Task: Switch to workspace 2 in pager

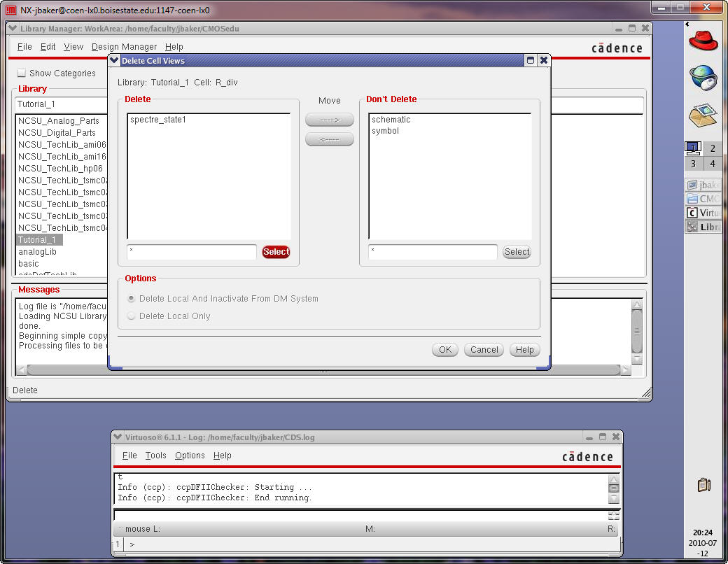Action: point(712,148)
